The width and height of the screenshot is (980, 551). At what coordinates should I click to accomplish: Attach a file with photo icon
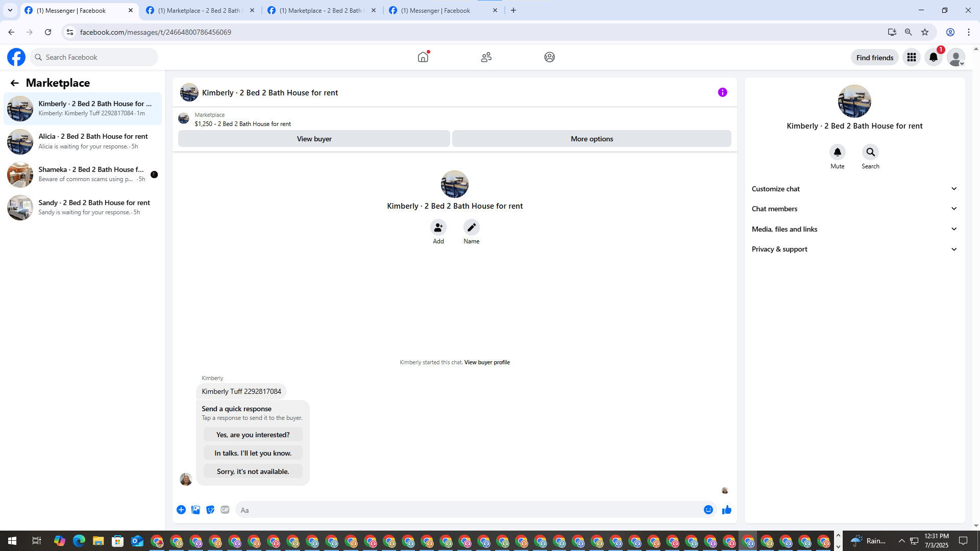click(195, 510)
